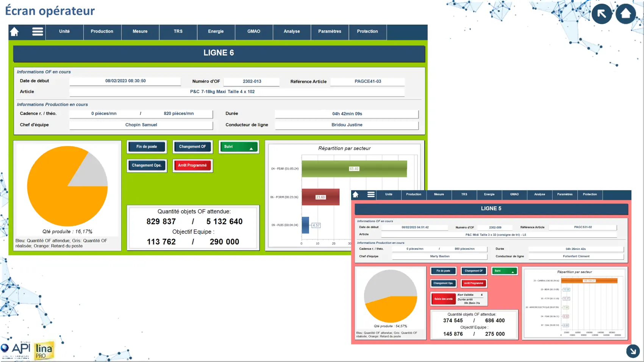Click the round up-left arrow icon at top right
Viewport: 644px width, 362px height.
pos(602,14)
